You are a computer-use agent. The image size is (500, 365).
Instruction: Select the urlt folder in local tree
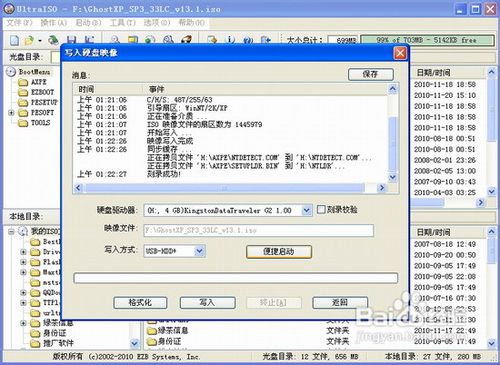45,313
